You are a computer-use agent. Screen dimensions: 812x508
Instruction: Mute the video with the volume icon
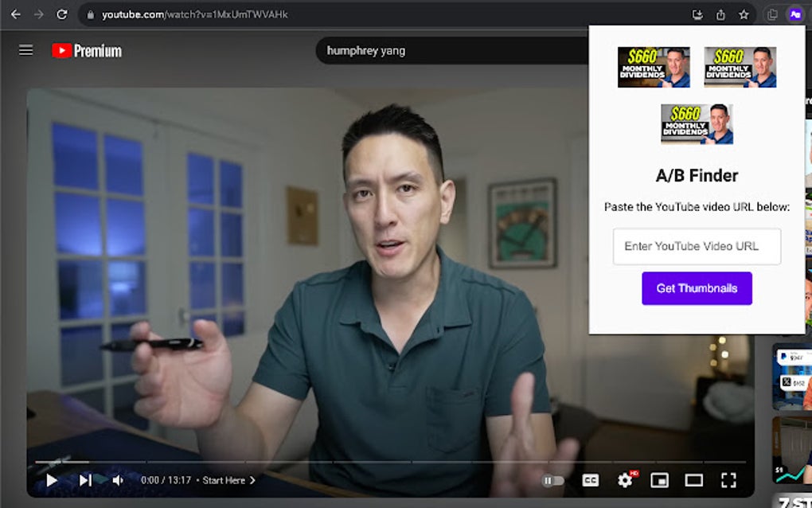click(x=118, y=480)
